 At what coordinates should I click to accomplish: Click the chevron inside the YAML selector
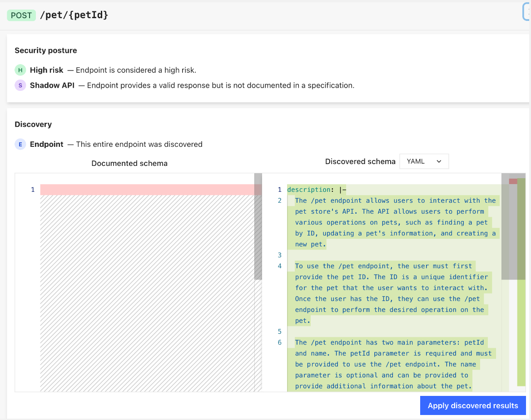click(x=439, y=161)
